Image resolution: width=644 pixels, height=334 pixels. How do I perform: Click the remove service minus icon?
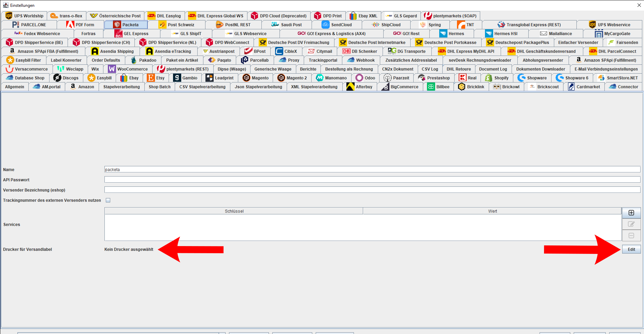click(631, 236)
